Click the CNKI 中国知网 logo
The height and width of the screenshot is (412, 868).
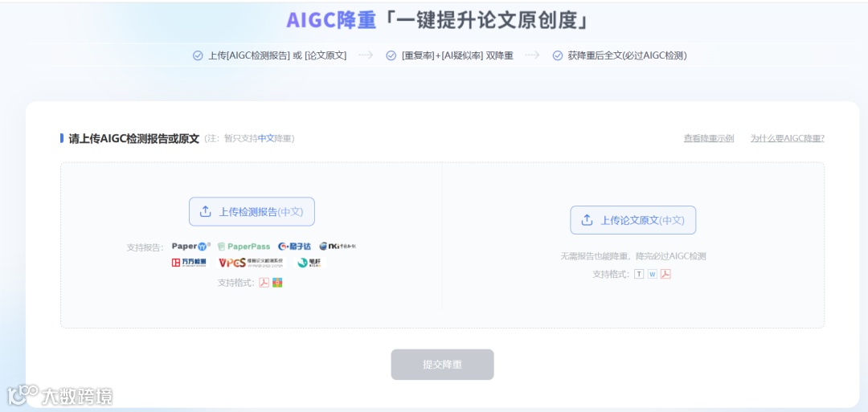(338, 247)
